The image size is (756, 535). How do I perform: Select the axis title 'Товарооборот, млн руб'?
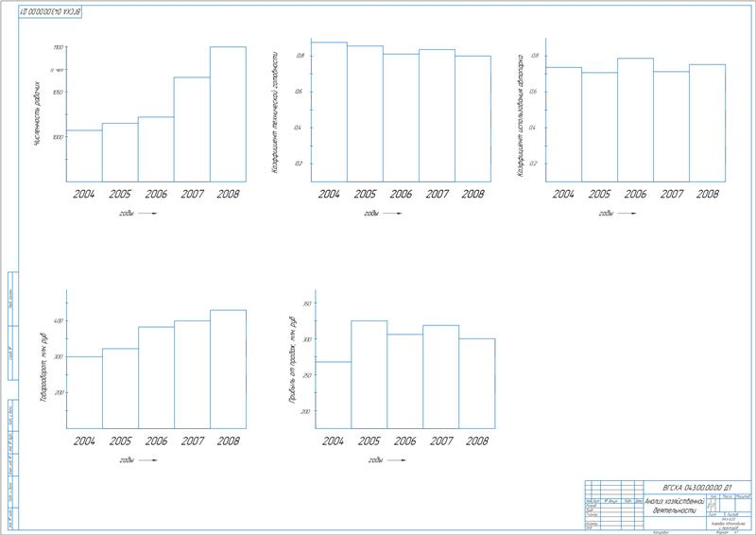[43, 368]
